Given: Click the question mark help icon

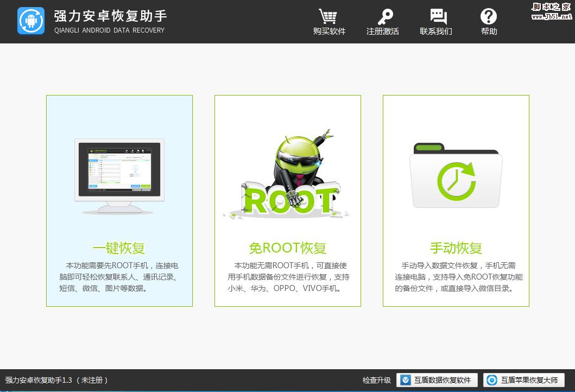Looking at the screenshot, I should click(x=489, y=16).
